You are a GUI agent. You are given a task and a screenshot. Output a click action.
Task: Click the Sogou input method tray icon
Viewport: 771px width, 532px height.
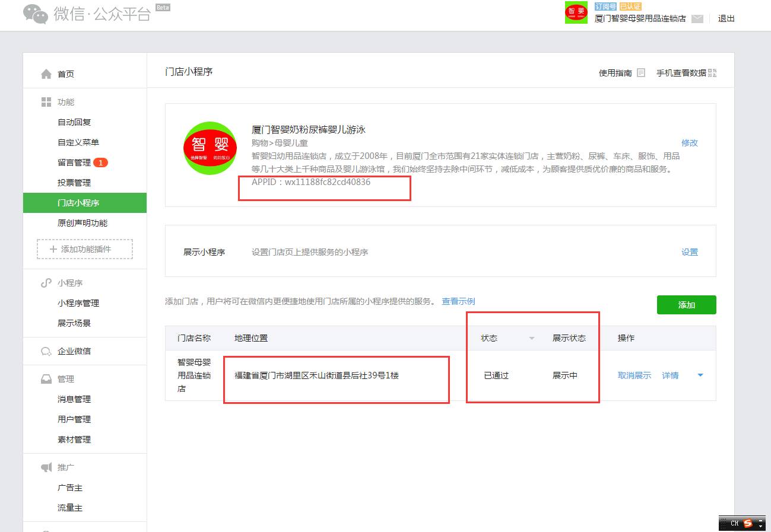(748, 523)
